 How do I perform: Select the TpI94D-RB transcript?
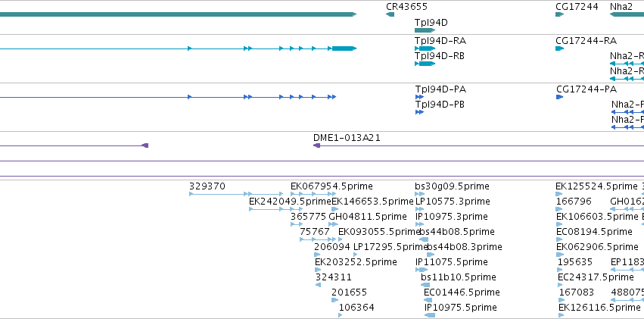[425, 64]
